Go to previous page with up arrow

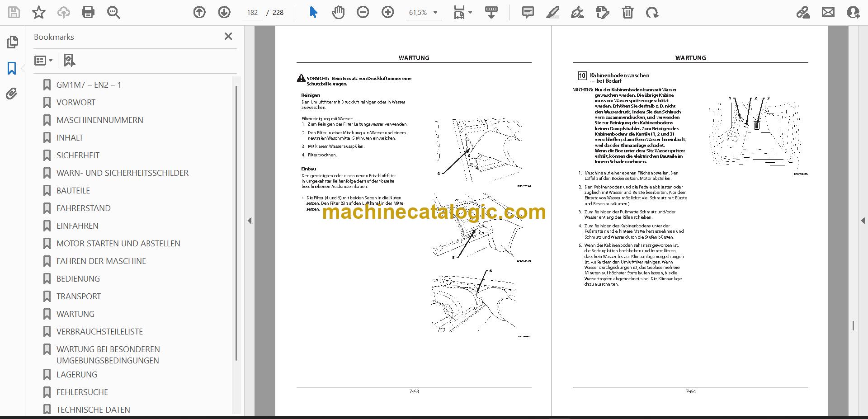[199, 12]
